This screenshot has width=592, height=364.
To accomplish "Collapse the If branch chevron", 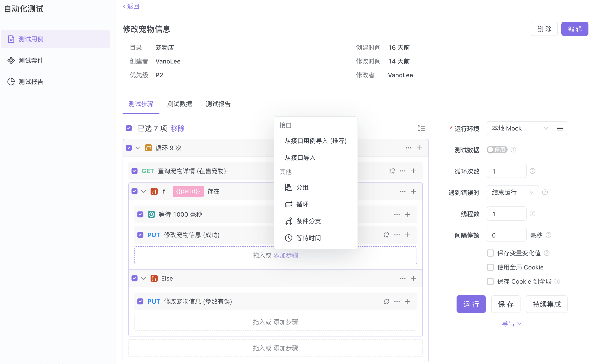I will [x=143, y=191].
